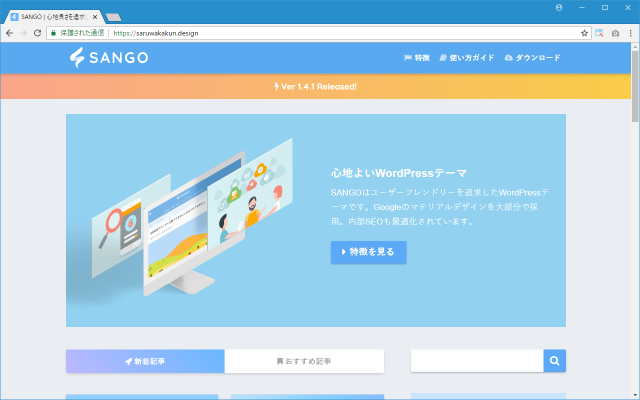Image resolution: width=640 pixels, height=400 pixels.
Task: Minimize the Chrome window
Action: (582, 7)
